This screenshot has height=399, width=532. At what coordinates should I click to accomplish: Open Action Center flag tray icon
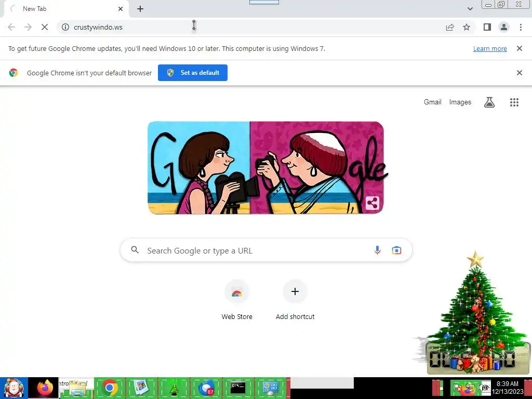tap(458, 388)
